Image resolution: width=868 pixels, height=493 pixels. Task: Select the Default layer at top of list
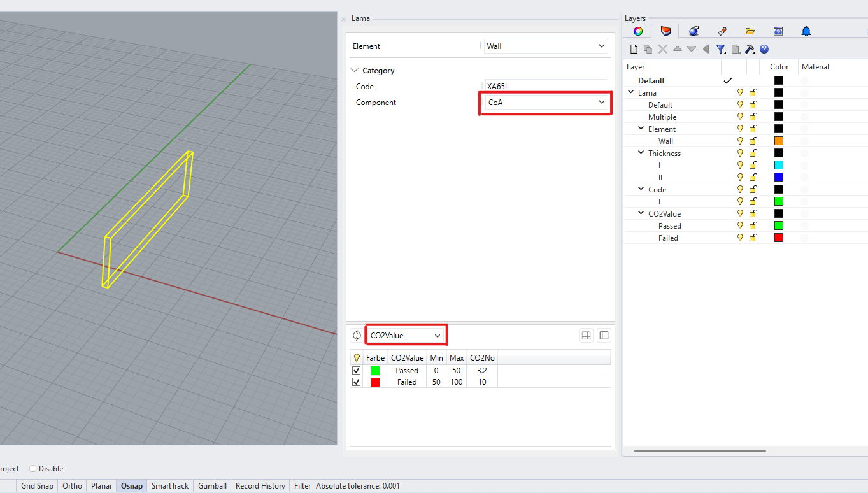point(651,80)
